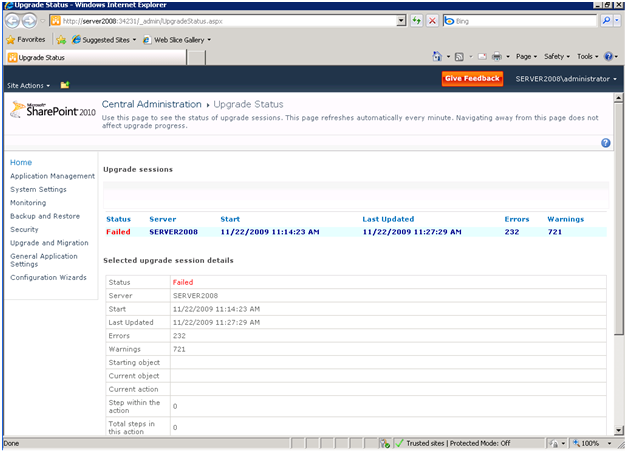Click the Favorites button label
This screenshot has height=453, width=628.
click(31, 40)
